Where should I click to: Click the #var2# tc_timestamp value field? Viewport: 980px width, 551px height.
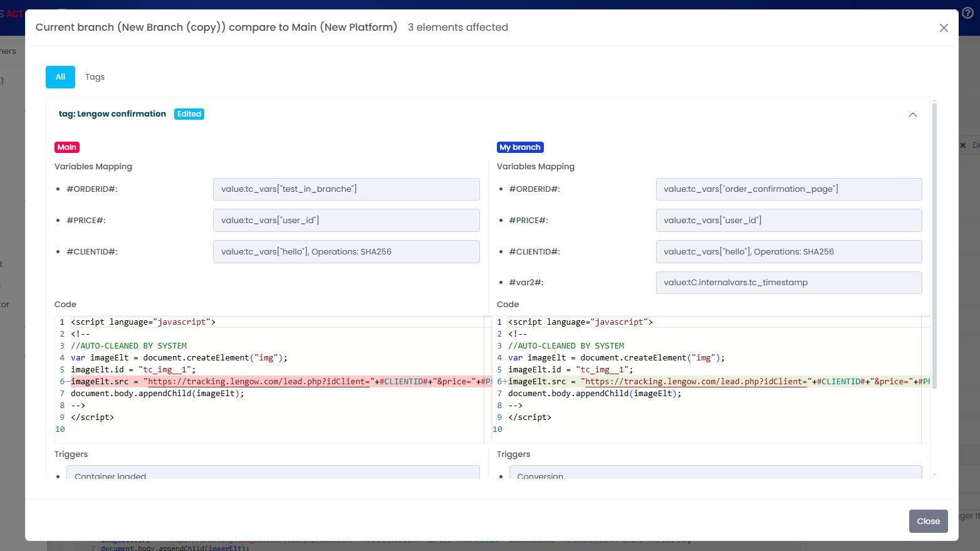click(x=788, y=283)
